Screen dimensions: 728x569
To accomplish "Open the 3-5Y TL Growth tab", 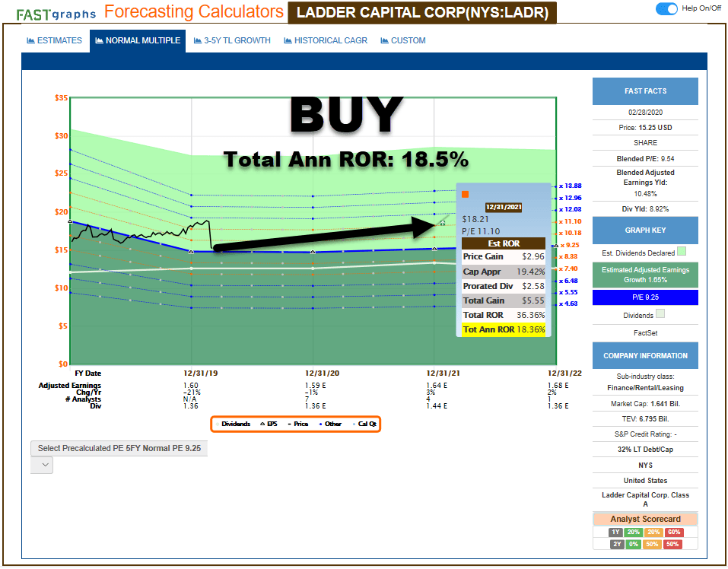I will [232, 41].
